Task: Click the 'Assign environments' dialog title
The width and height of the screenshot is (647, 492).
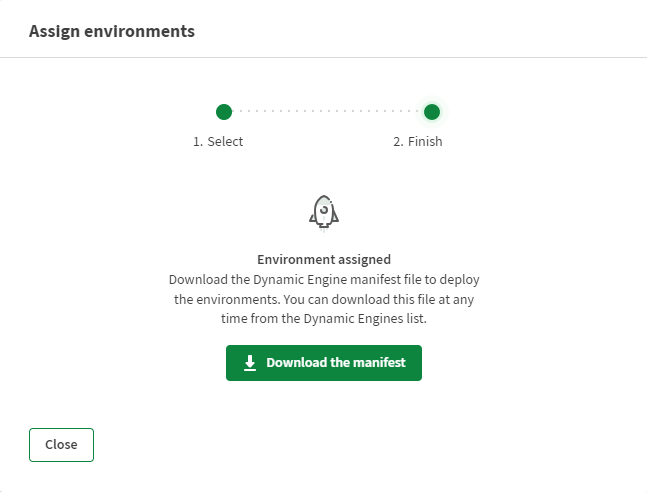Action: pyautogui.click(x=111, y=31)
